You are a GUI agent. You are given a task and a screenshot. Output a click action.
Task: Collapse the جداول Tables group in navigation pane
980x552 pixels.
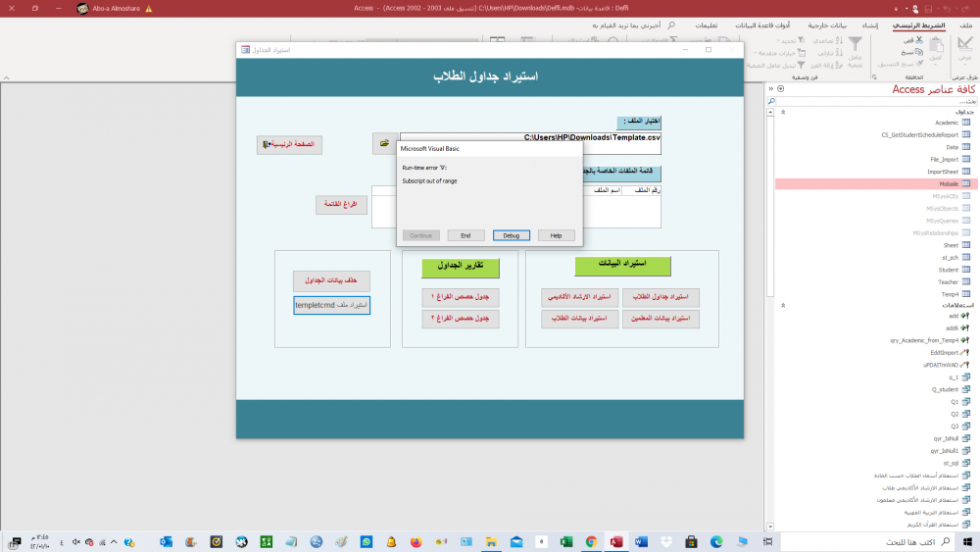pyautogui.click(x=783, y=112)
